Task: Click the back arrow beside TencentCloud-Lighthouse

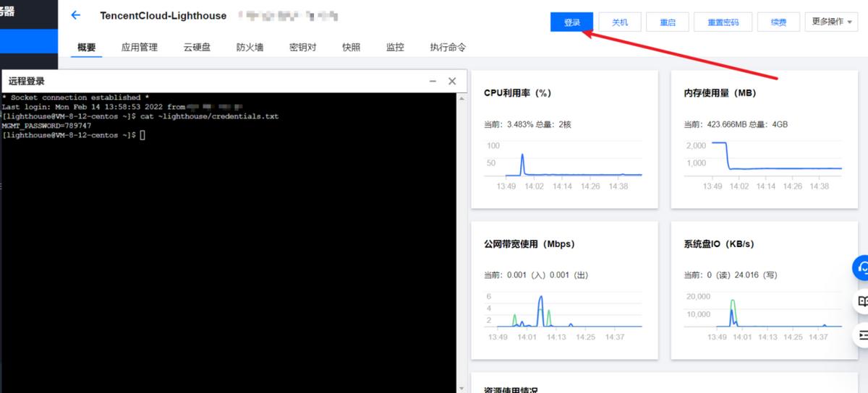Action: coord(75,15)
